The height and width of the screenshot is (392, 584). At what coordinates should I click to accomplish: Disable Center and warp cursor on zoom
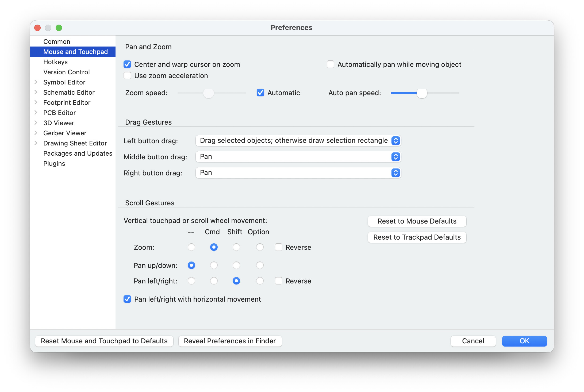click(127, 64)
